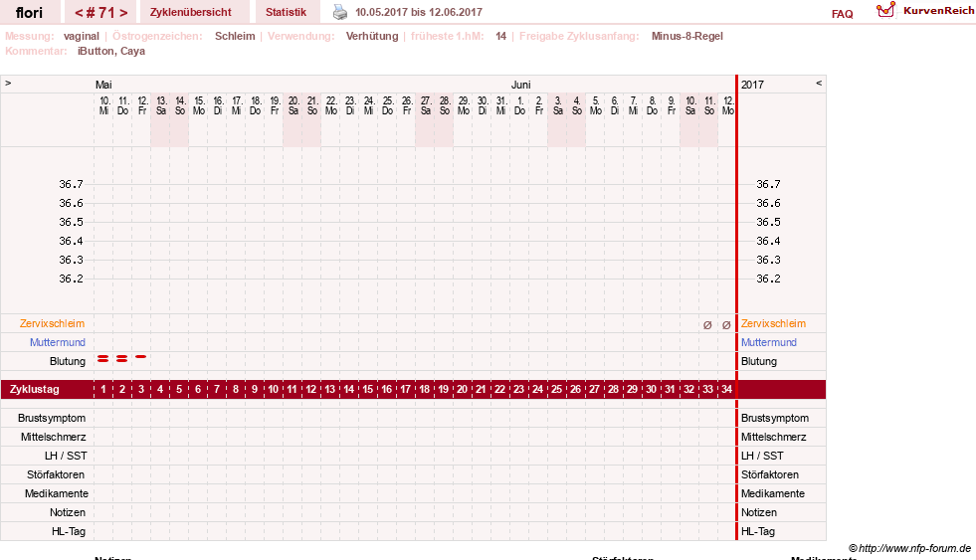Select cycle day 14 in Zyklustag row

[348, 390]
